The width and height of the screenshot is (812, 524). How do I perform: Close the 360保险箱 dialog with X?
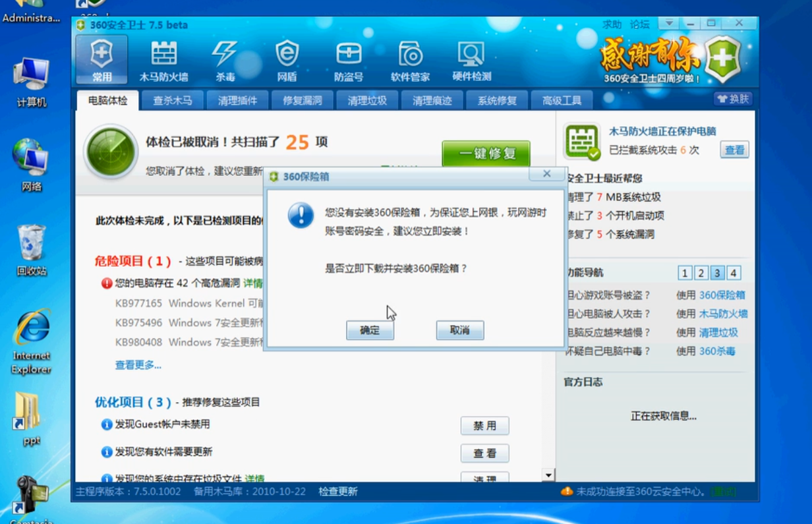pos(547,174)
